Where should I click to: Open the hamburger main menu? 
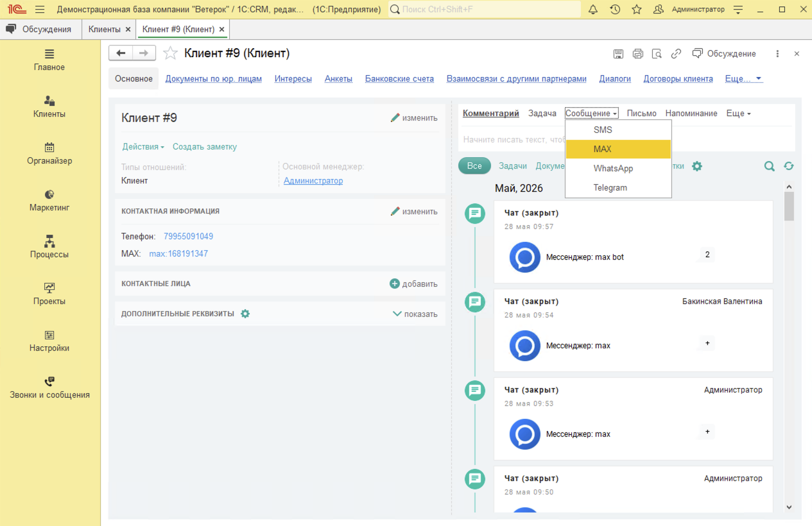click(x=40, y=10)
